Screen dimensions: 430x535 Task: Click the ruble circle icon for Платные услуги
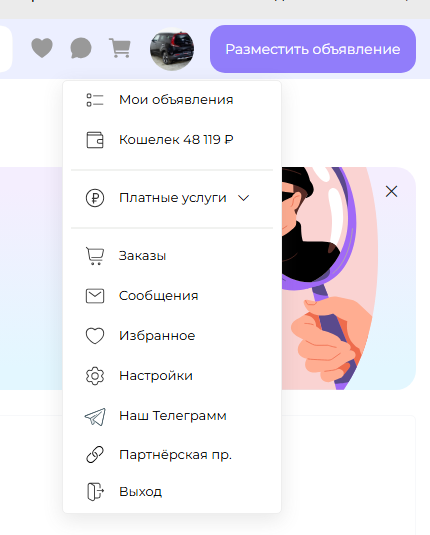point(95,198)
